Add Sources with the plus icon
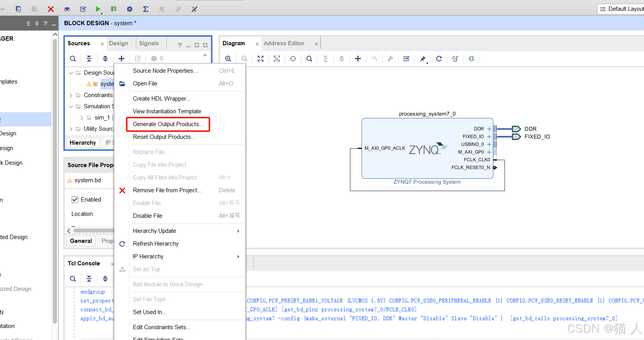 click(x=121, y=58)
